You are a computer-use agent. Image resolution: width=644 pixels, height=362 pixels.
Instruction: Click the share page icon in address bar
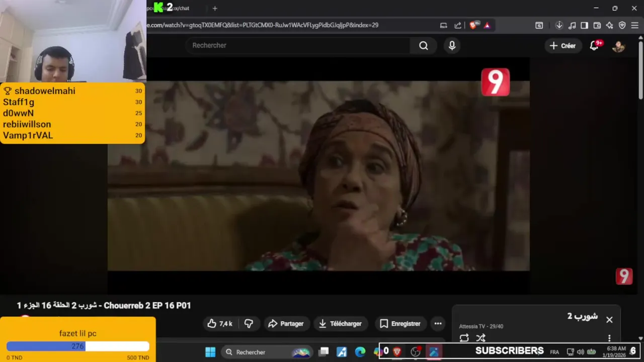458,25
